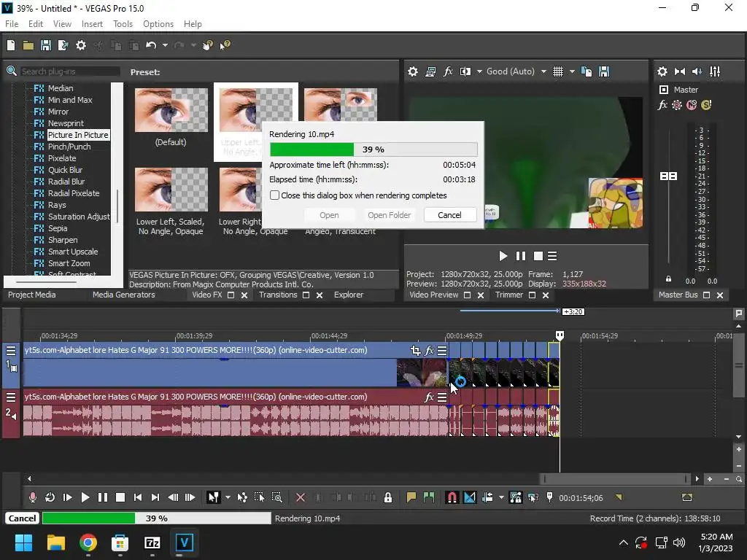Delete selection with red X icon
The image size is (747, 560).
coord(301,497)
